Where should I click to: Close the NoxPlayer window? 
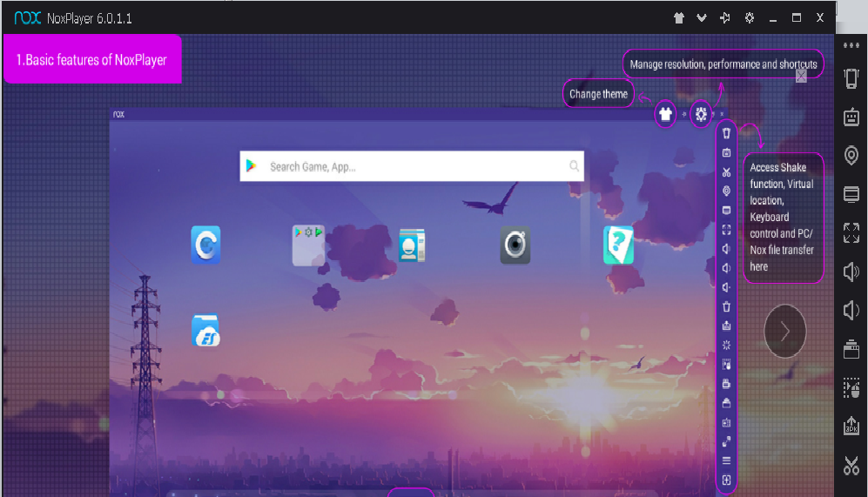[820, 17]
